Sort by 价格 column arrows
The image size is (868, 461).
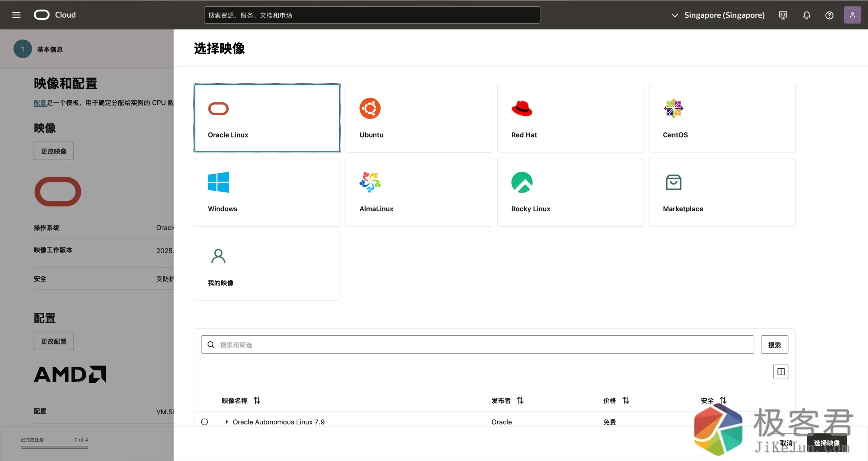point(626,400)
